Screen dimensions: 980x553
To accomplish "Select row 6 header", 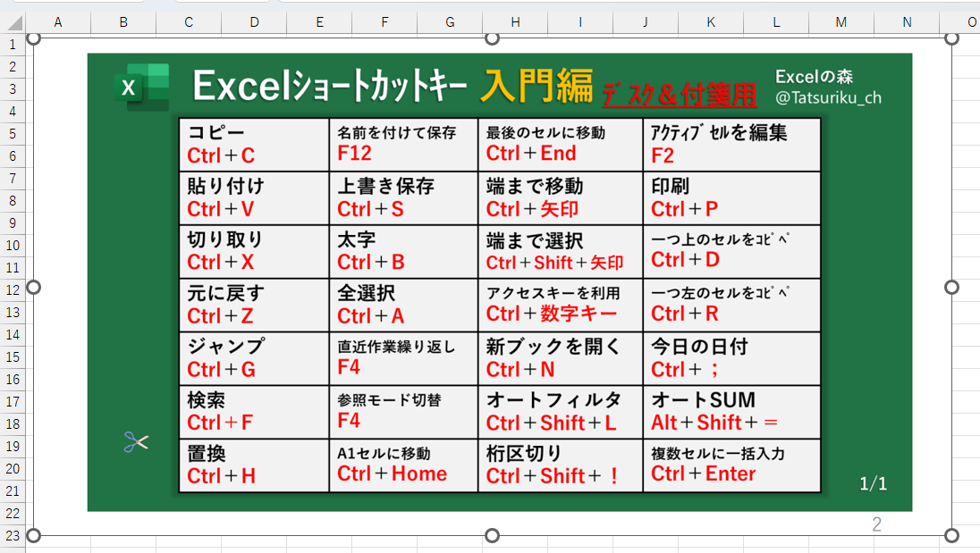I will click(x=13, y=156).
